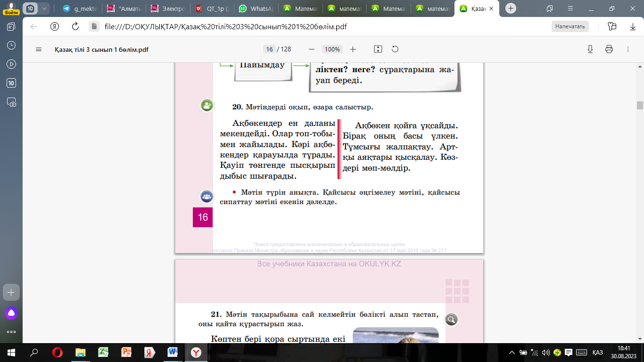Open the PDF toolbar three-dot more options
Screen dimensions: 644x362
pos(628,49)
